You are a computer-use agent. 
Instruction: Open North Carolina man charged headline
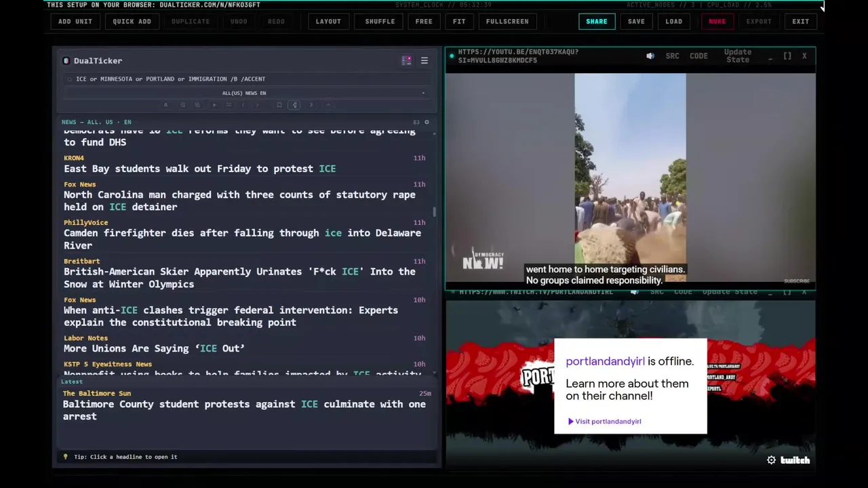(239, 201)
